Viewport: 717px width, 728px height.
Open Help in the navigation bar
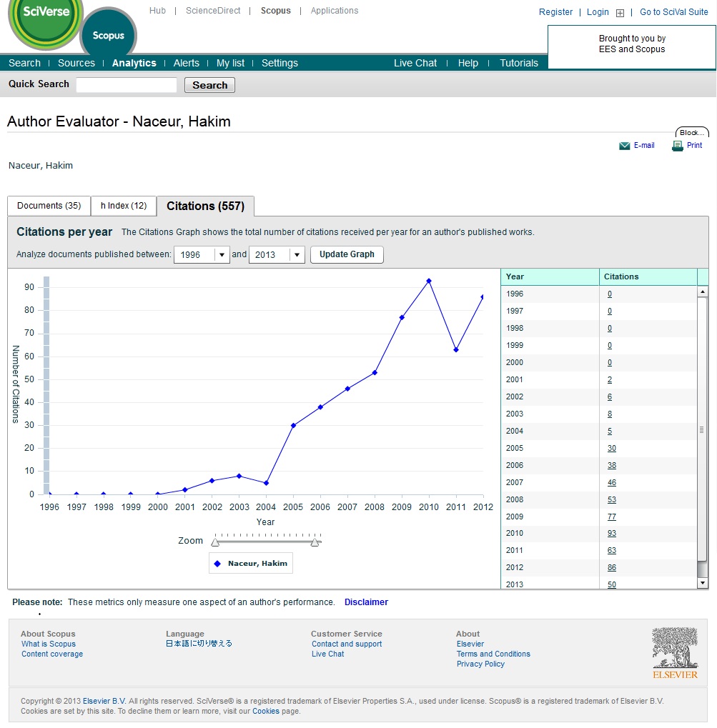pos(468,63)
